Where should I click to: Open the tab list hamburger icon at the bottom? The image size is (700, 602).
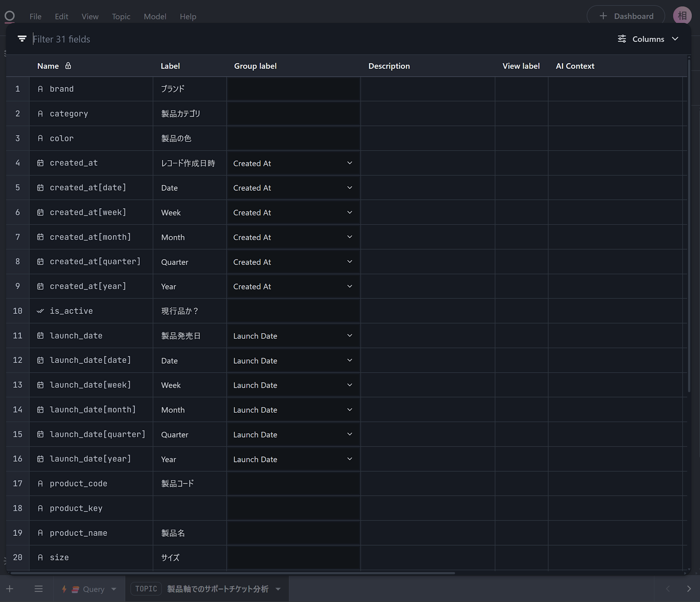click(38, 589)
